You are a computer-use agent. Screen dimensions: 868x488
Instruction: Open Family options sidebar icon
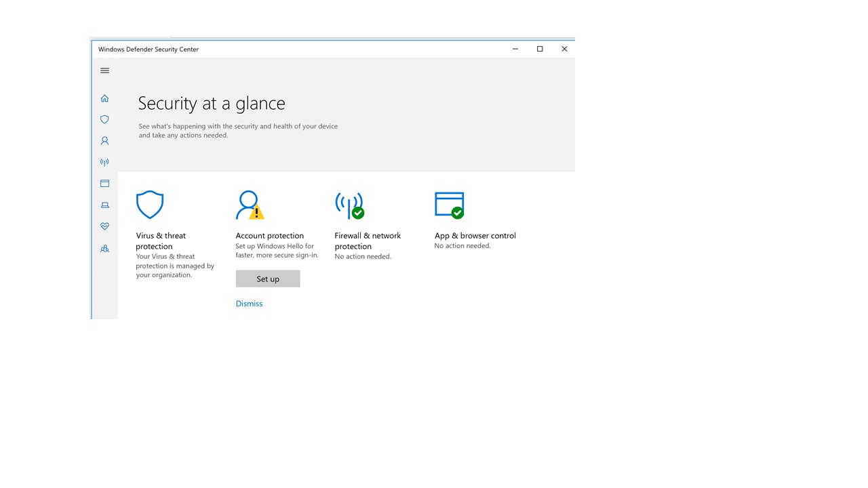[x=104, y=249]
